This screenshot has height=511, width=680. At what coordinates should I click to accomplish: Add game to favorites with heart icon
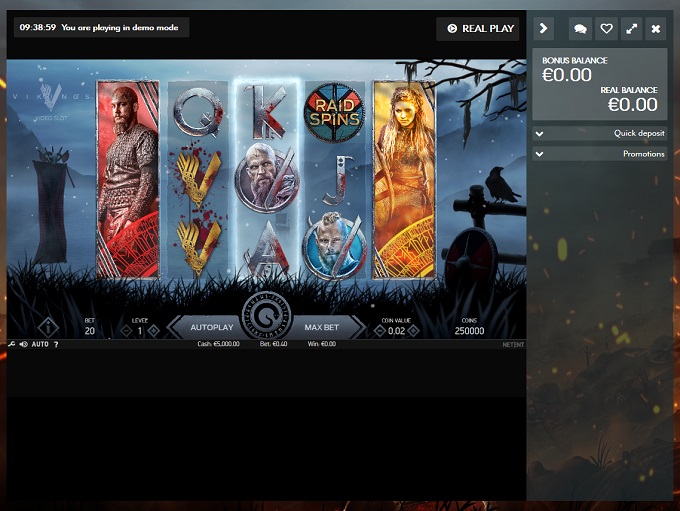pos(606,29)
